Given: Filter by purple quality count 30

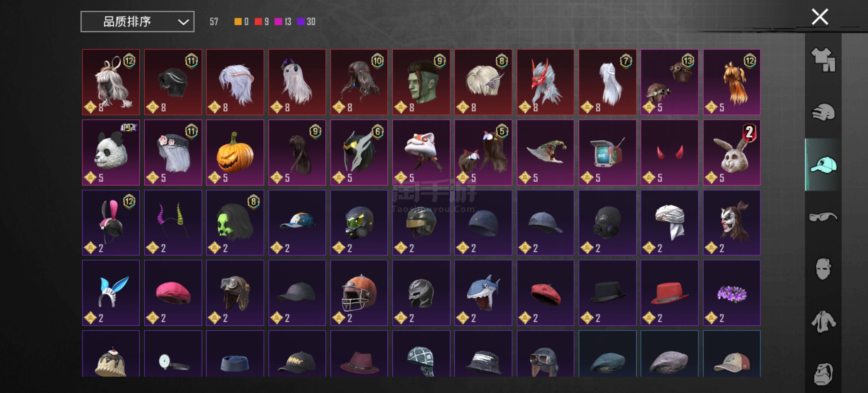Looking at the screenshot, I should click(306, 22).
